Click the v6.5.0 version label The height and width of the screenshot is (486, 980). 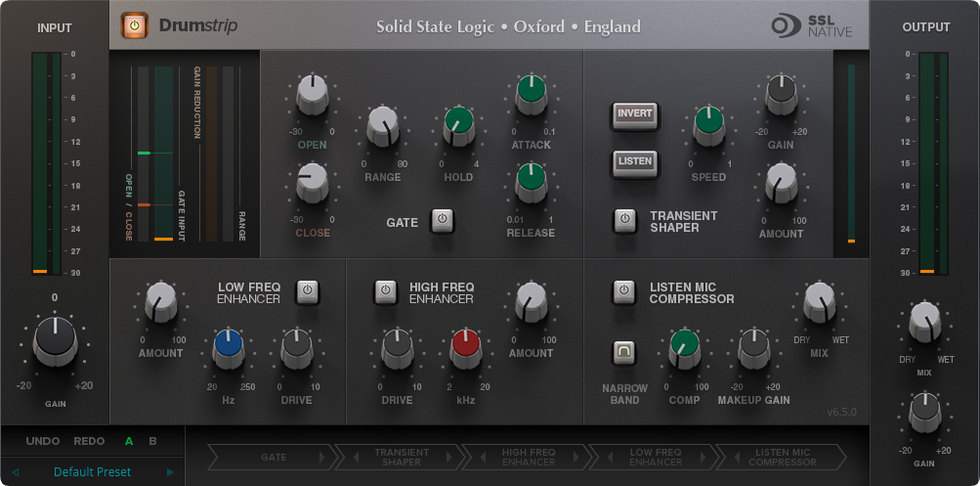(841, 413)
